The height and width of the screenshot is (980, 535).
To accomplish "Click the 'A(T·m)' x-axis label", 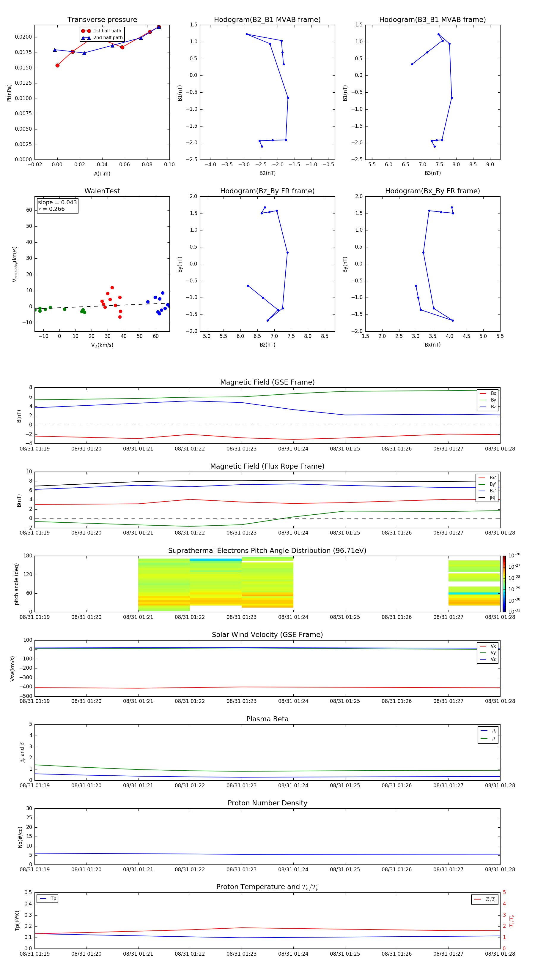I will coord(102,173).
